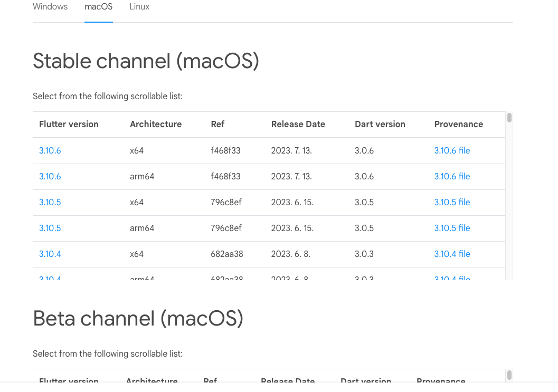Select the macOS tab
The width and height of the screenshot is (558, 392).
(99, 7)
